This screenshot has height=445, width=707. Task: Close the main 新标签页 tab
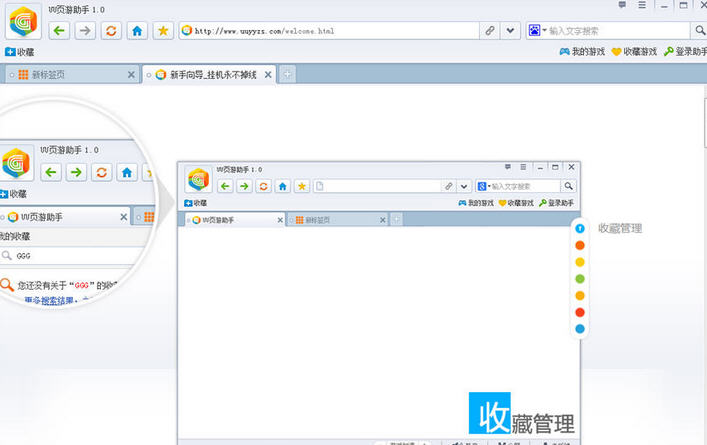[131, 75]
